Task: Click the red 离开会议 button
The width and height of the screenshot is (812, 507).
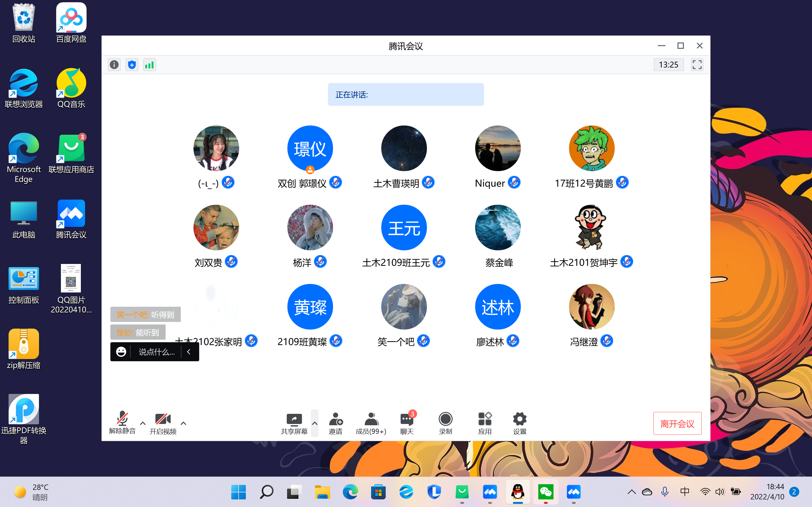Action: (677, 424)
